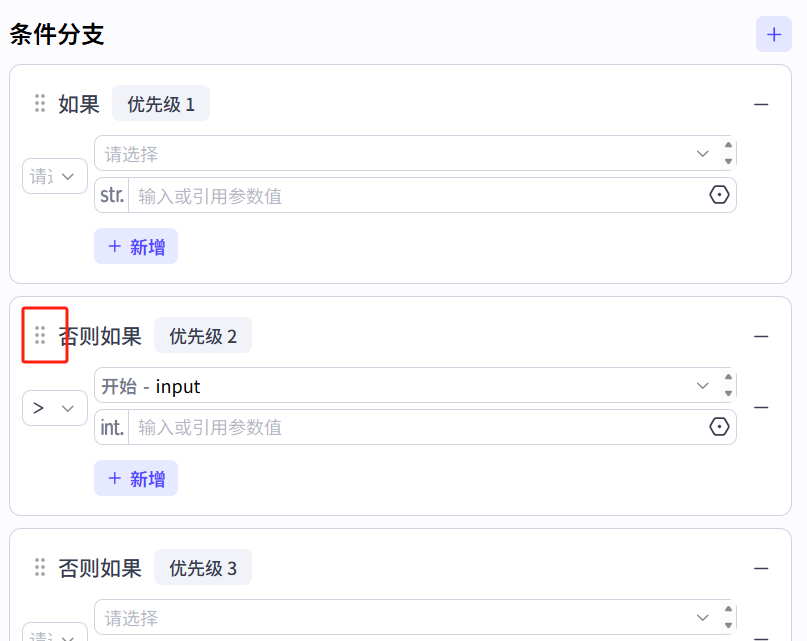Click 新增 button in 优先级 2 branch
Image resolution: width=807 pixels, height=641 pixels.
pyautogui.click(x=136, y=479)
